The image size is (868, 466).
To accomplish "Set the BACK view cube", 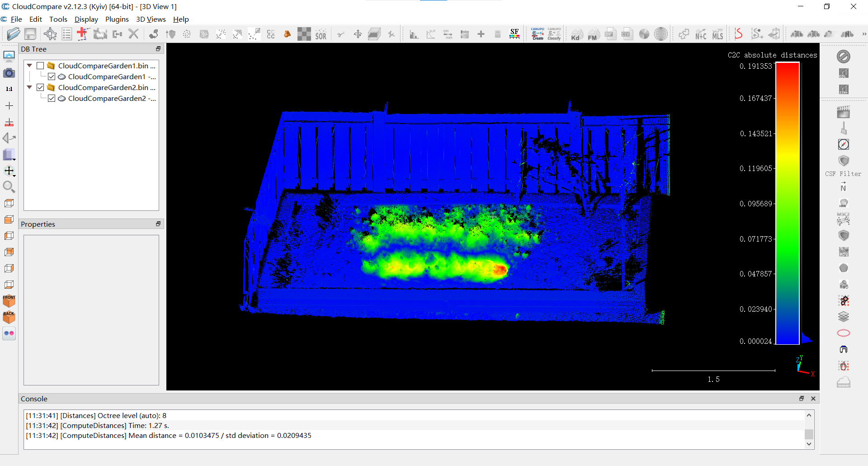I will point(9,317).
